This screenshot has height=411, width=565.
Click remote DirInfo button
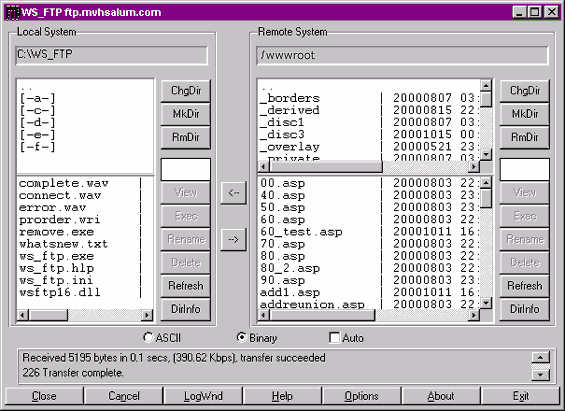tap(525, 309)
